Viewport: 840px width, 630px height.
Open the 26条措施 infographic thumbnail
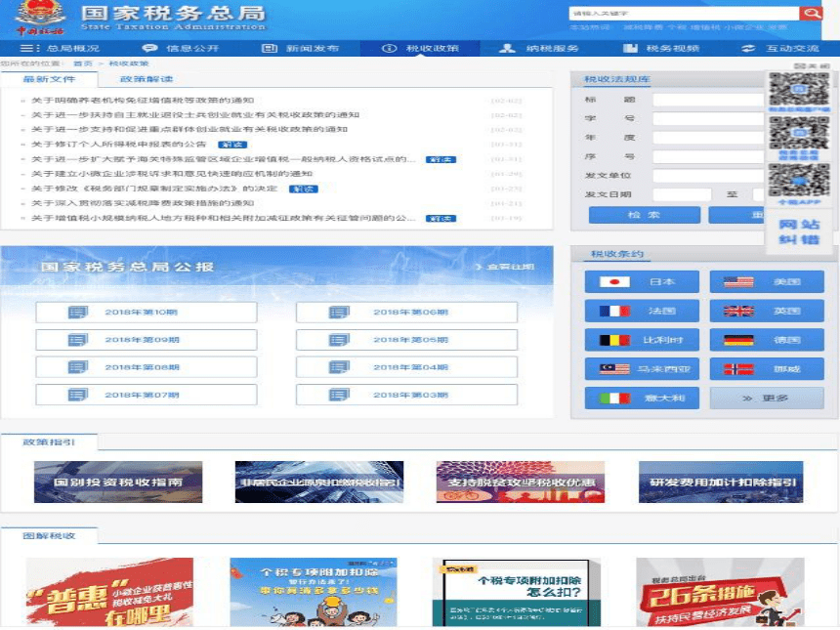click(x=721, y=592)
